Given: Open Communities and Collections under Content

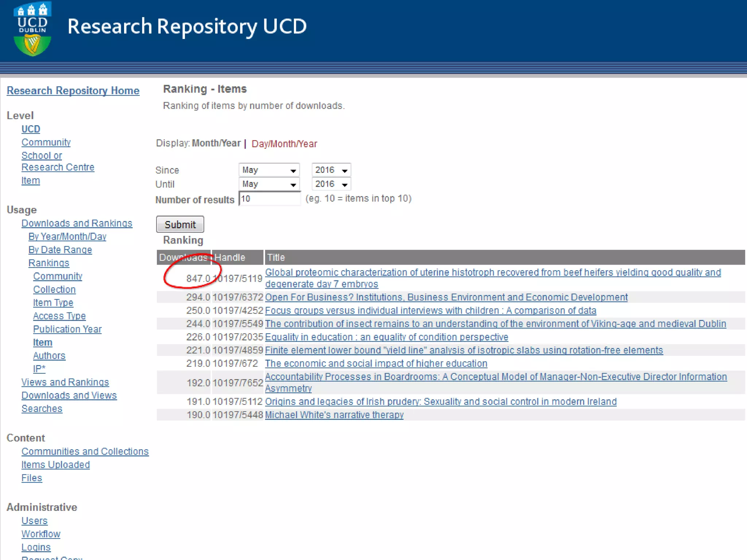Looking at the screenshot, I should 85,451.
